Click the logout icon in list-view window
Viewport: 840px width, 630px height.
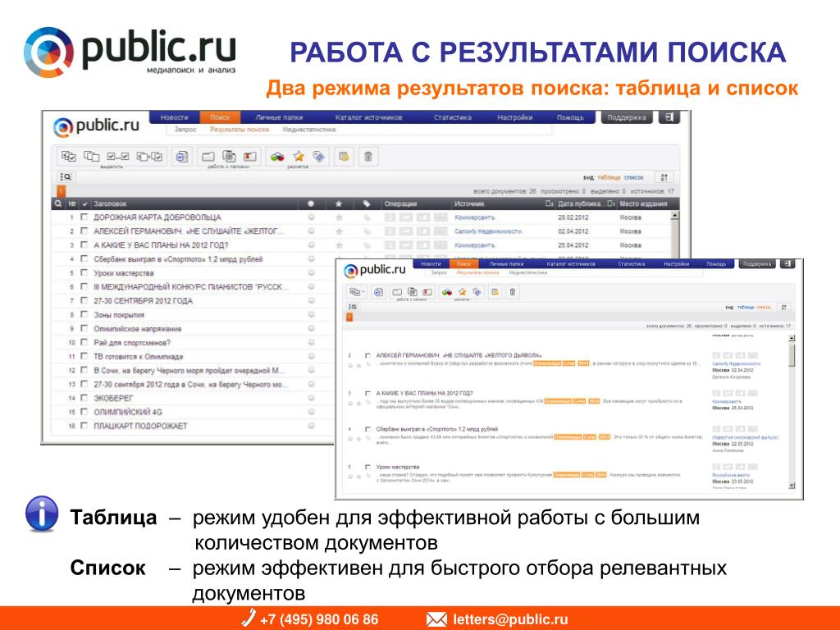[x=787, y=263]
